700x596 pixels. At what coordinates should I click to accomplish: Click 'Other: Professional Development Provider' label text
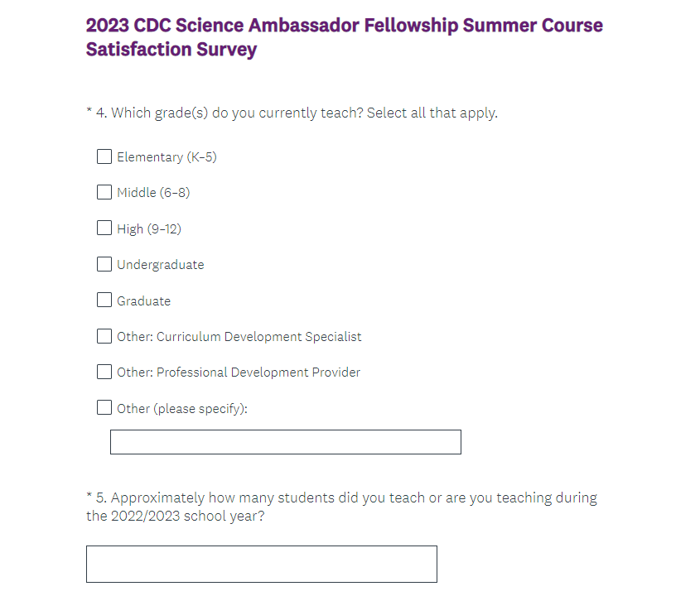tap(239, 372)
